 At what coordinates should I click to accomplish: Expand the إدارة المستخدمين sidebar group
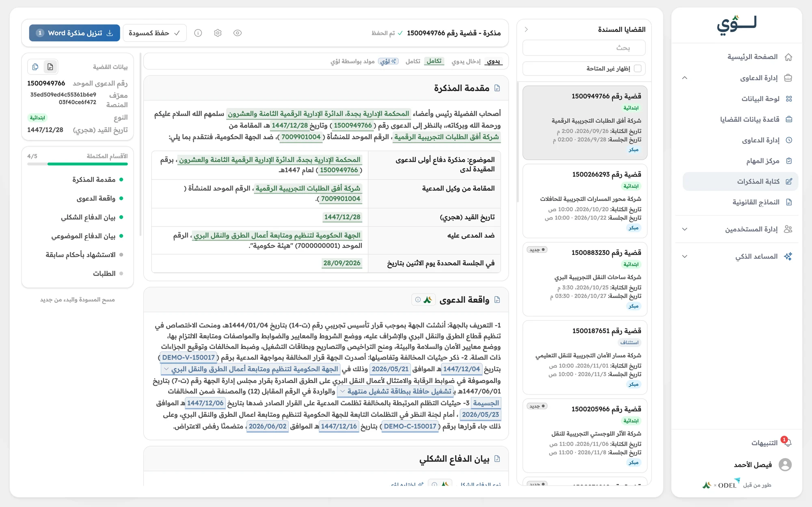point(685,229)
